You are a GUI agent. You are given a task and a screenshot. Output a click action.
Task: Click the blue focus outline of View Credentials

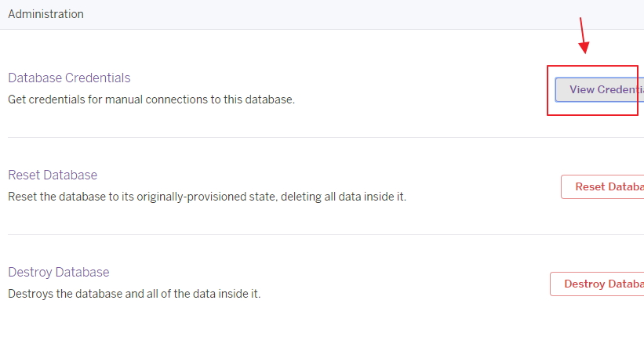[x=555, y=89]
